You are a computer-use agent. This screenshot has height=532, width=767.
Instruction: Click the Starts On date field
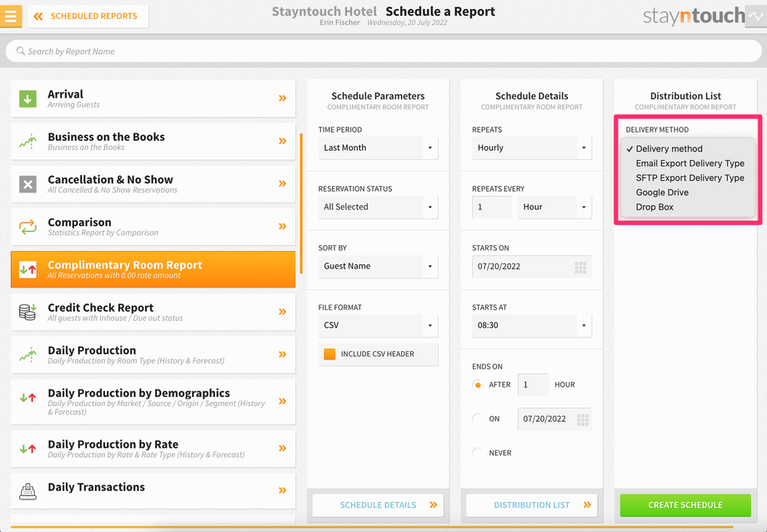click(x=532, y=266)
